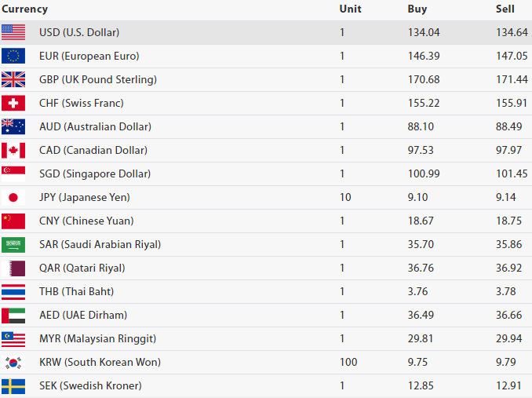Select the THB (Thai Baht) label
The image size is (532, 398).
(77, 291)
